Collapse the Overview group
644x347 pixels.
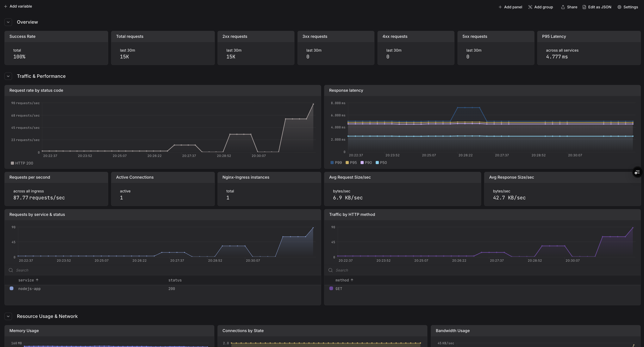[8, 22]
